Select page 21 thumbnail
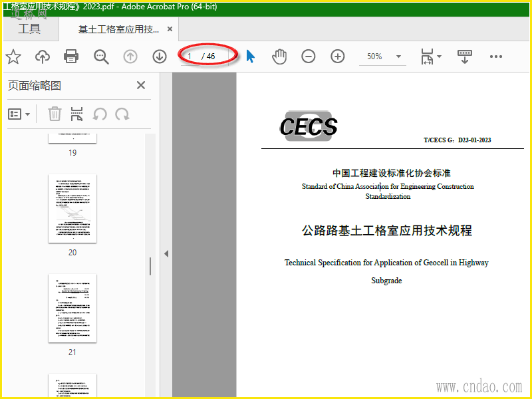Image resolution: width=532 pixels, height=399 pixels. [x=72, y=308]
